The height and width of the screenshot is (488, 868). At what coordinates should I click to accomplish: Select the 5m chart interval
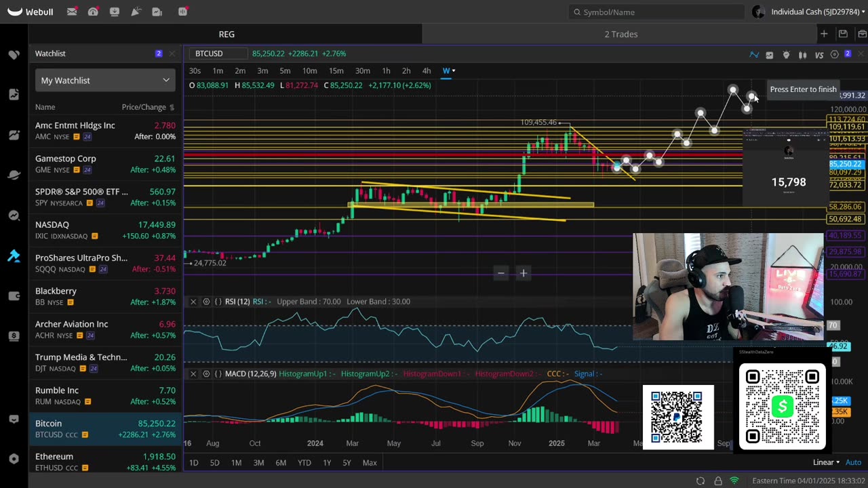[285, 70]
